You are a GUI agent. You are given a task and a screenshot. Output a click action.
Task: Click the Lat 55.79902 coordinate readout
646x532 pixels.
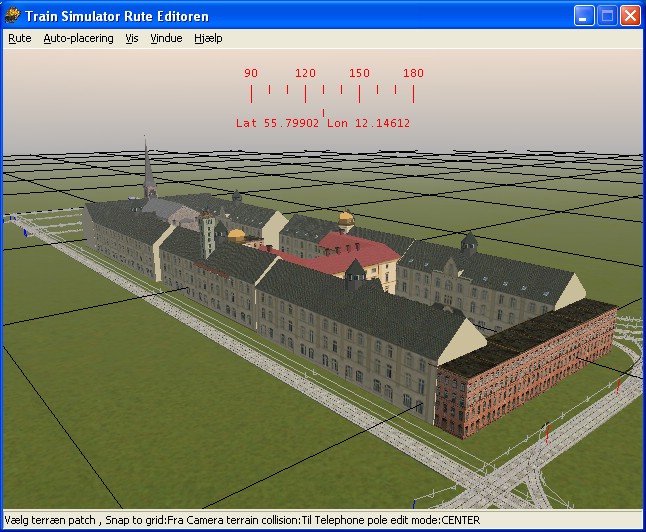[x=277, y=123]
